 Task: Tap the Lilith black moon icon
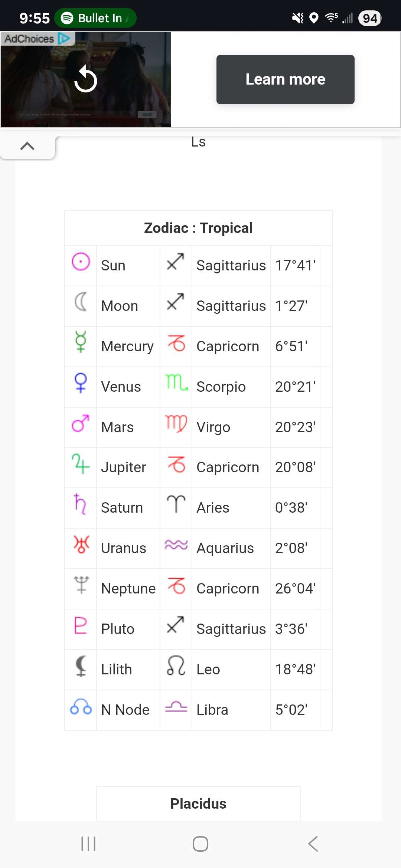[81, 666]
